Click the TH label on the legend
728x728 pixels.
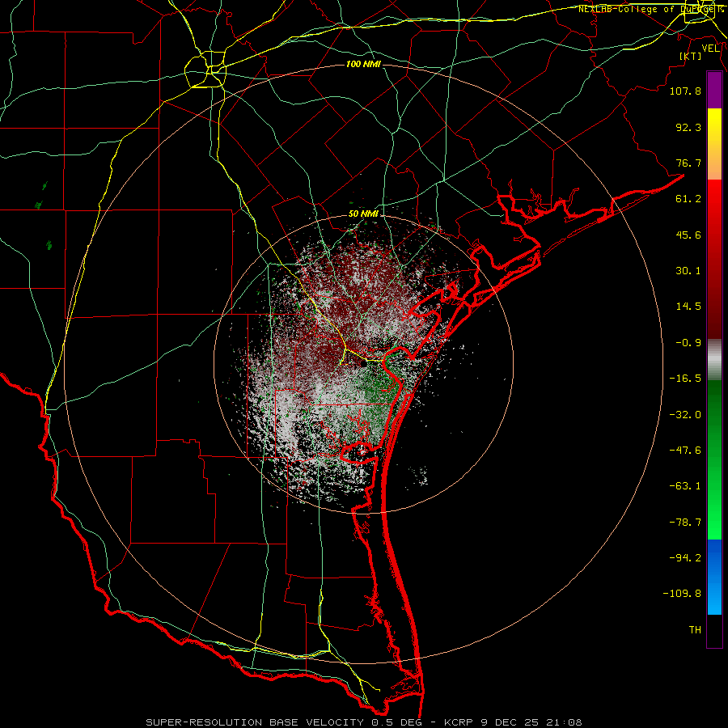[695, 630]
